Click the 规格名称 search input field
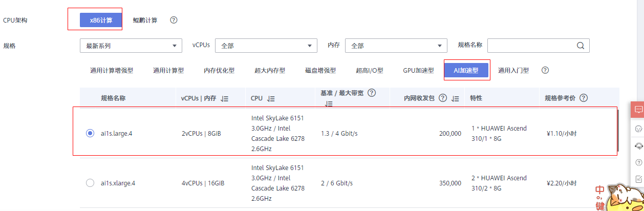 530,46
